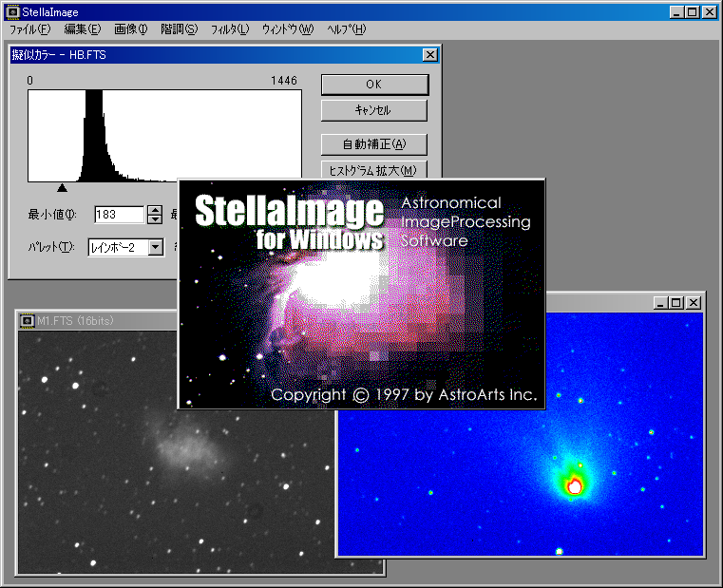723x588 pixels.
Task: Click the minimum value field showing 183
Action: 119,215
